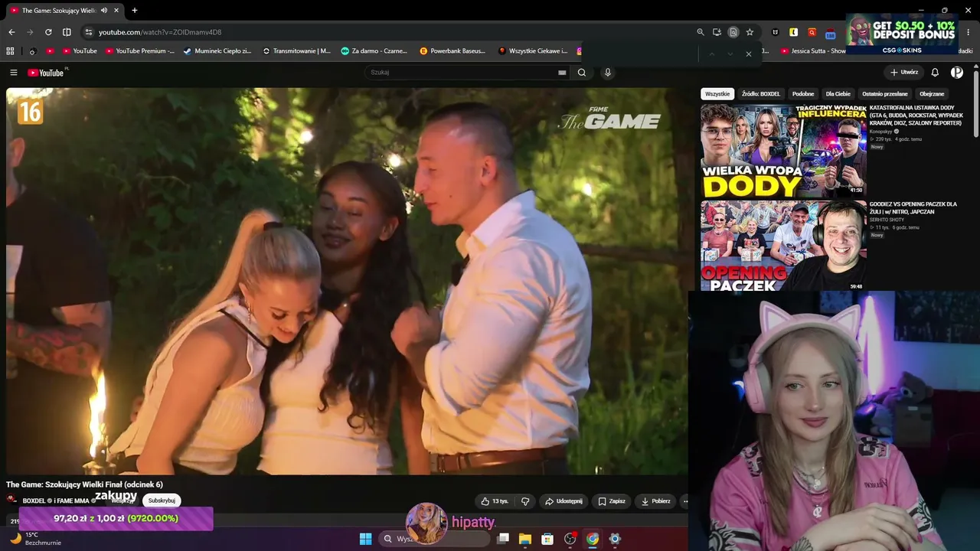Viewport: 980px width, 551px height.
Task: Start voice search with the microphone
Action: 608,73
